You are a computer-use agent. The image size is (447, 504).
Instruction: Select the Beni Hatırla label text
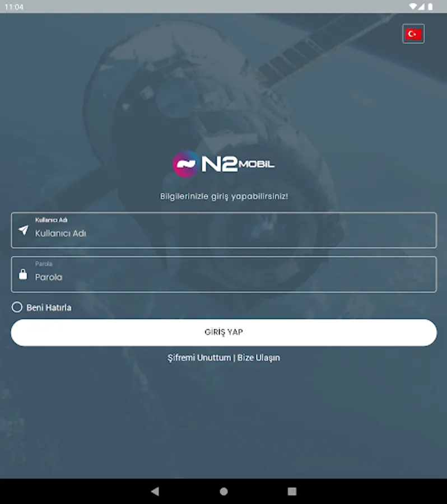click(49, 307)
